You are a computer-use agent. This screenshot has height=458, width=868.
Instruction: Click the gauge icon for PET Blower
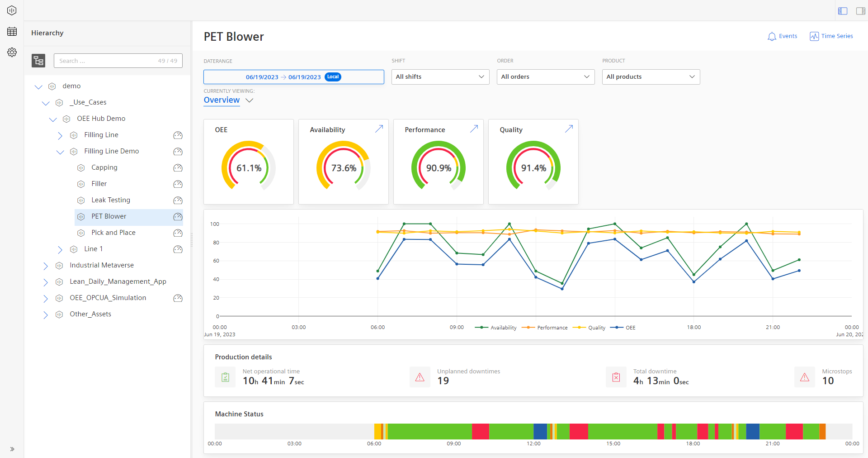point(178,217)
